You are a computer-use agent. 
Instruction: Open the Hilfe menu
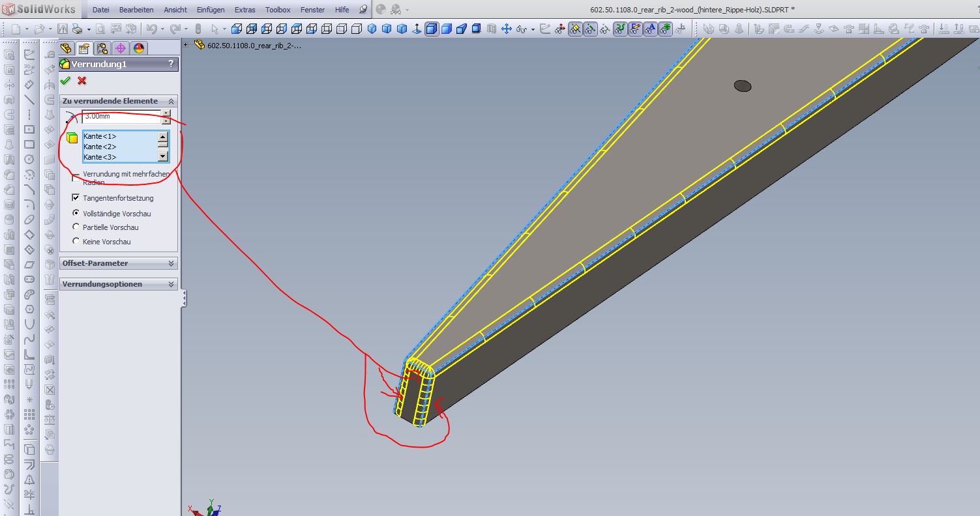pyautogui.click(x=342, y=10)
